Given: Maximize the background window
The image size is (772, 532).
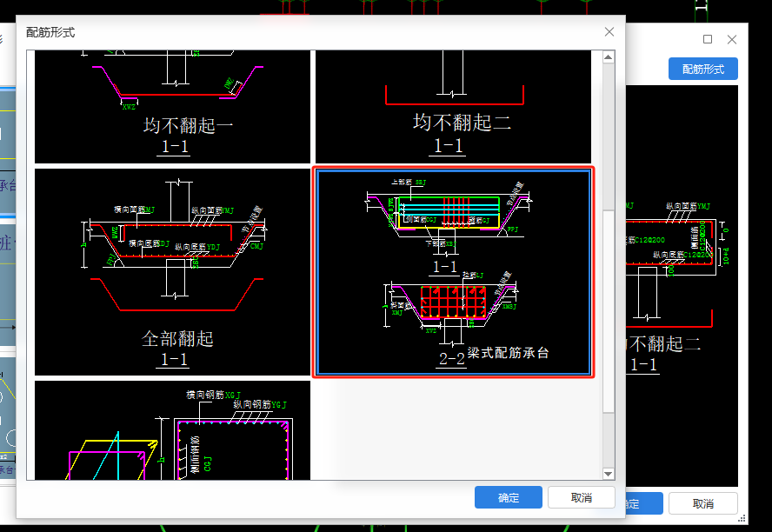Looking at the screenshot, I should click(x=708, y=39).
